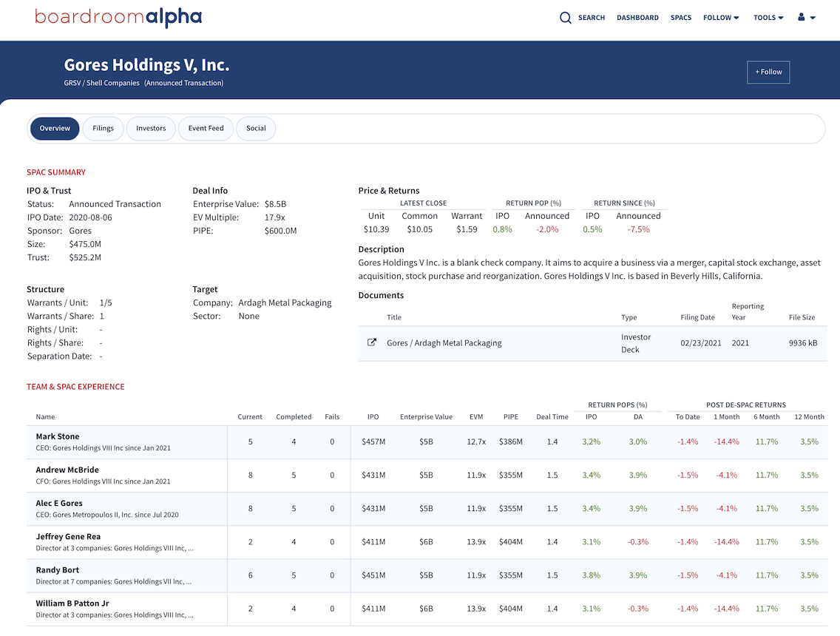Expand the FOLLOW dropdown menu
The height and width of the screenshot is (636, 840).
(721, 18)
